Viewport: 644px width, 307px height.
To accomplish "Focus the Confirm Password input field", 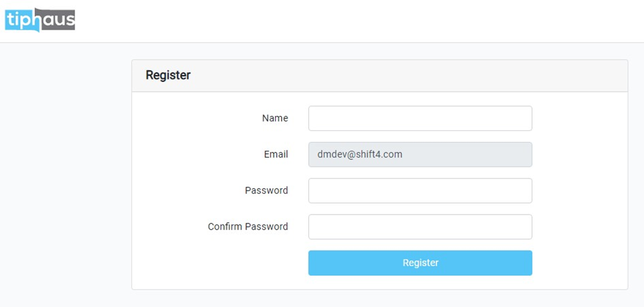I will coord(420,227).
